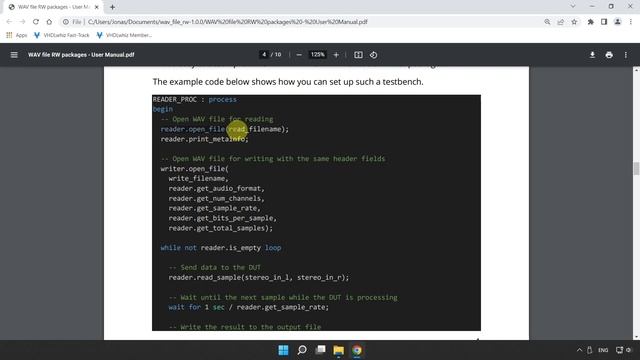Bookmark this page with the star
Image resolution: width=640 pixels, height=360 pixels.
(574, 22)
